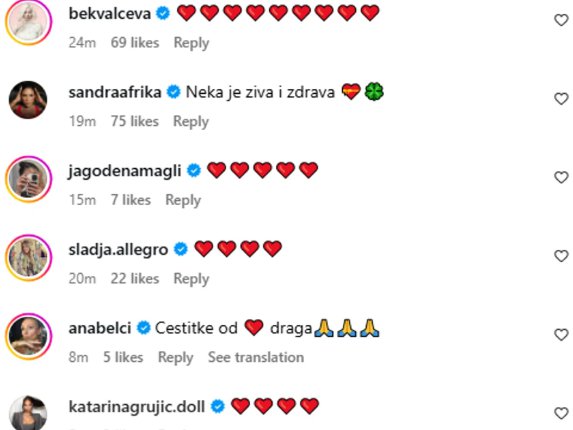Viewport: 573px width, 430px height.
Task: Like katarinagrujic.doll's comment with the heart
Action: 561,413
